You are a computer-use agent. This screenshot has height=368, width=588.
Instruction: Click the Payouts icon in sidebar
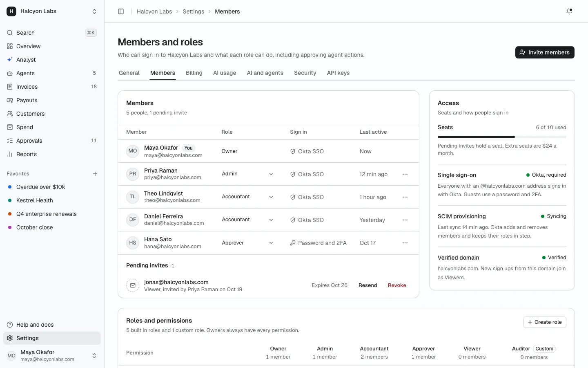(x=10, y=100)
